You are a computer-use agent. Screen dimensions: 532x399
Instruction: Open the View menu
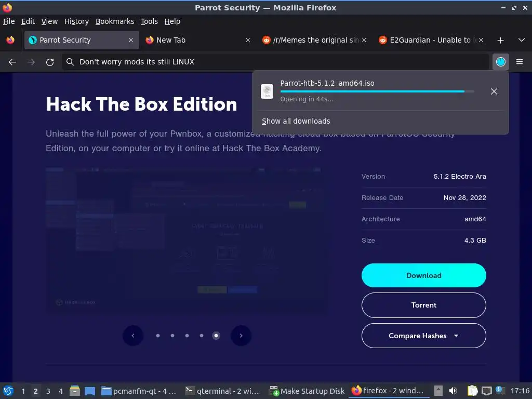[49, 21]
